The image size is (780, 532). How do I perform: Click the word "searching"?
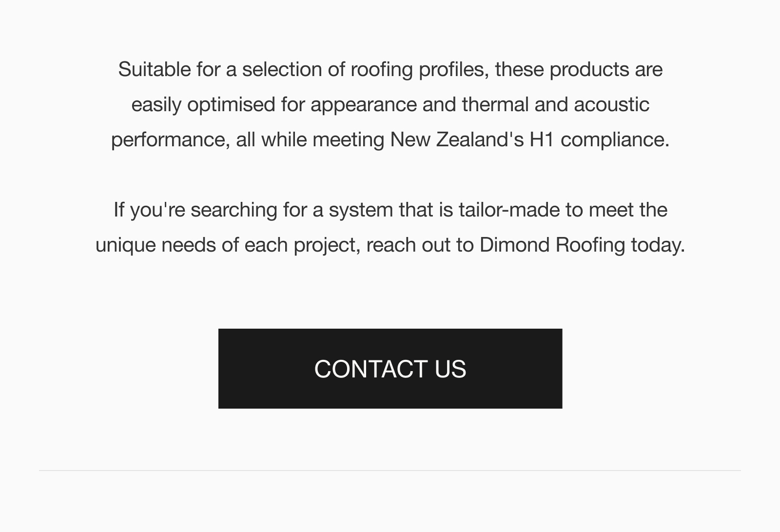[234, 210]
